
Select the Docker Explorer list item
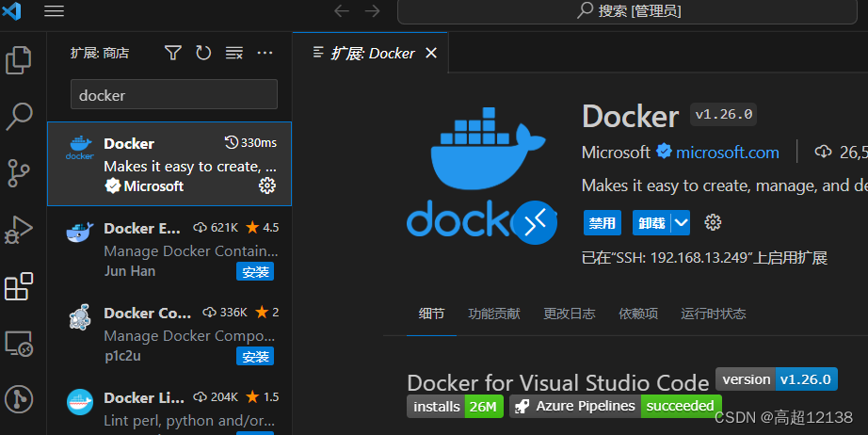tap(169, 249)
